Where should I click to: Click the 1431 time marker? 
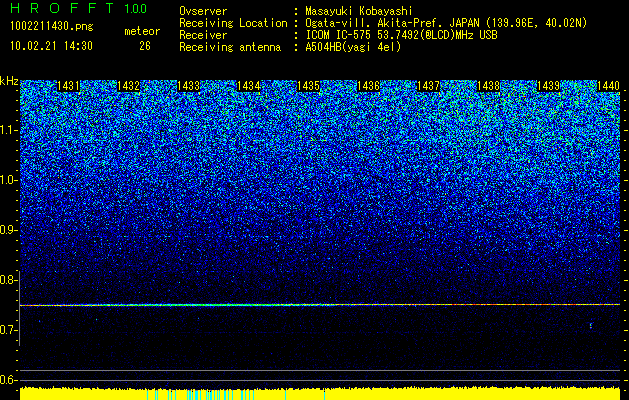click(68, 86)
